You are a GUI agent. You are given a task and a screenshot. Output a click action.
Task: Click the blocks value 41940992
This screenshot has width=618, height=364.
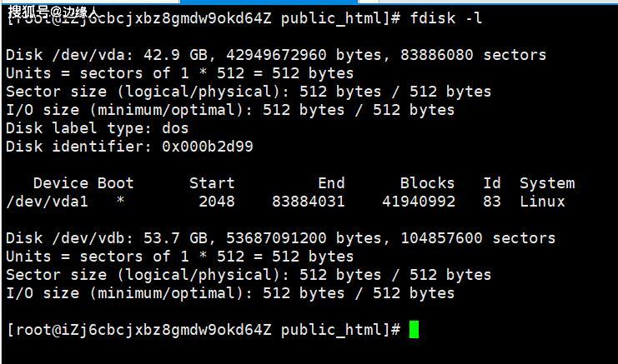[x=419, y=202]
